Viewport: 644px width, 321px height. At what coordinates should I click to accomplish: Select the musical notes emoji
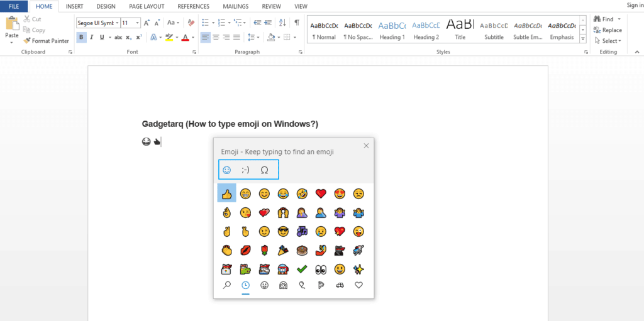(x=302, y=232)
